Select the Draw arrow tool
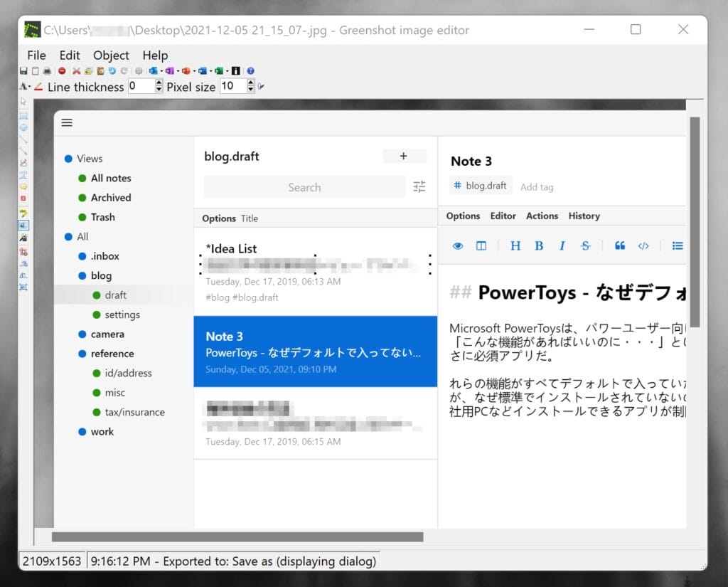 (23, 151)
